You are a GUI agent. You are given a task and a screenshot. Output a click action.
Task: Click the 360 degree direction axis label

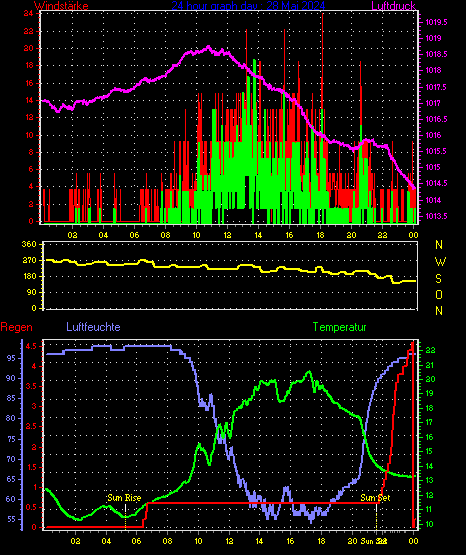(29, 245)
